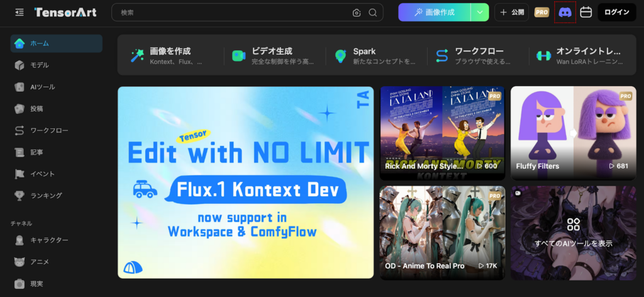Click PRO badge on Fluffy Filters
The image size is (644, 297).
tap(626, 96)
